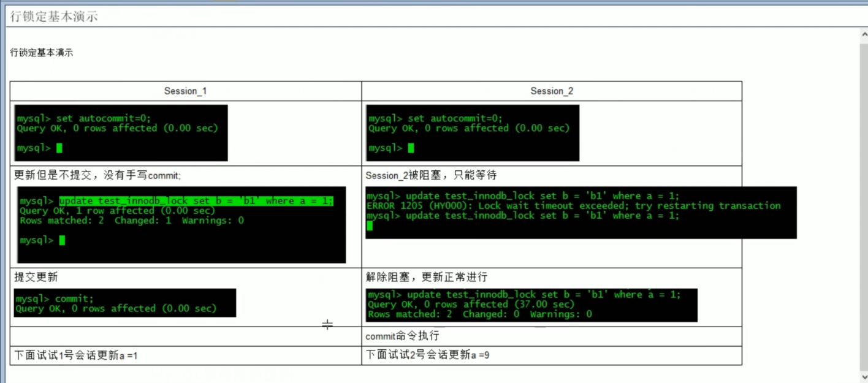Viewport: 868px width, 383px height.
Task: Click Session_1 'set autocommit=0' terminal image
Action: tap(121, 132)
